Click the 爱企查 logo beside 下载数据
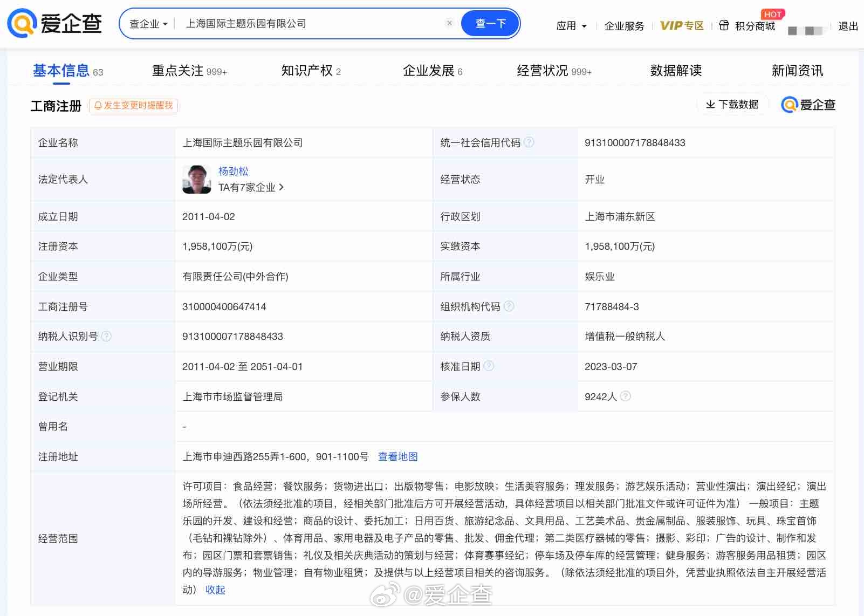Image resolution: width=864 pixels, height=616 pixels. coord(808,105)
